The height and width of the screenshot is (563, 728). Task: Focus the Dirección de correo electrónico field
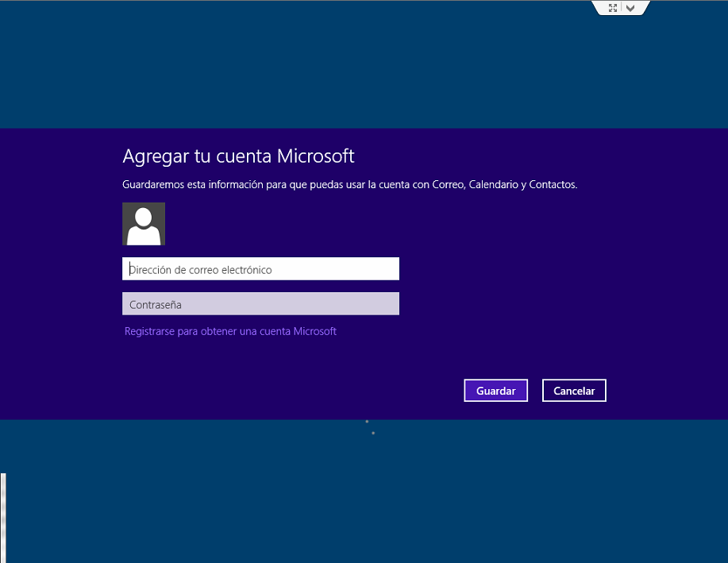click(260, 269)
